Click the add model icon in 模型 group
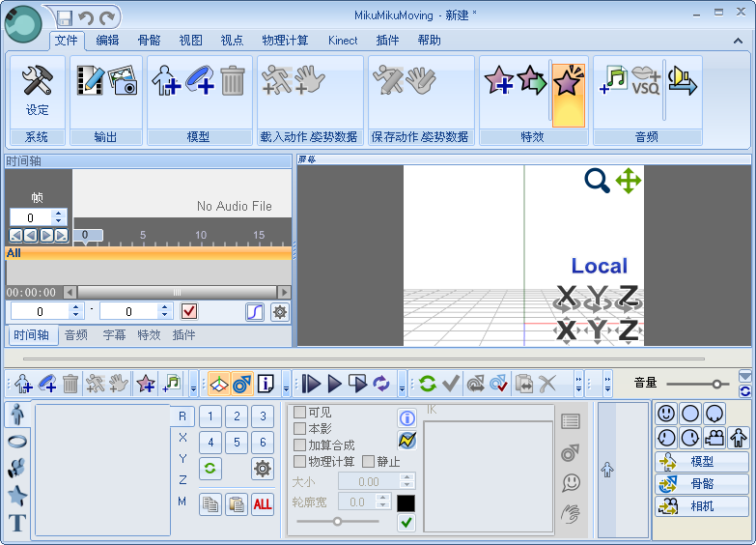 166,79
